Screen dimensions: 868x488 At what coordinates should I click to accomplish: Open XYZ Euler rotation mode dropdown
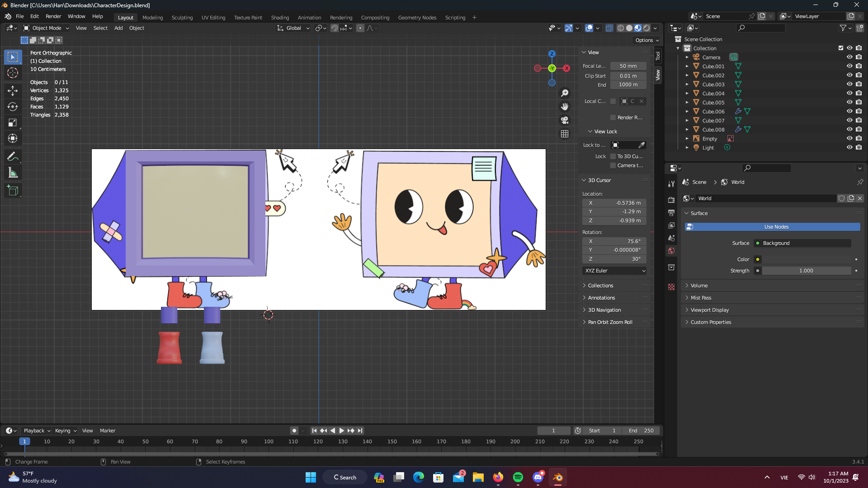pyautogui.click(x=614, y=271)
